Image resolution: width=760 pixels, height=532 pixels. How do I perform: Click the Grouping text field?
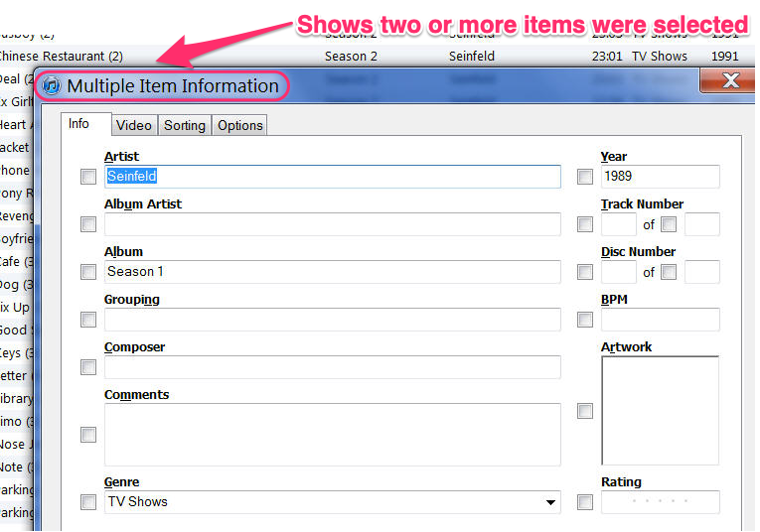(333, 320)
